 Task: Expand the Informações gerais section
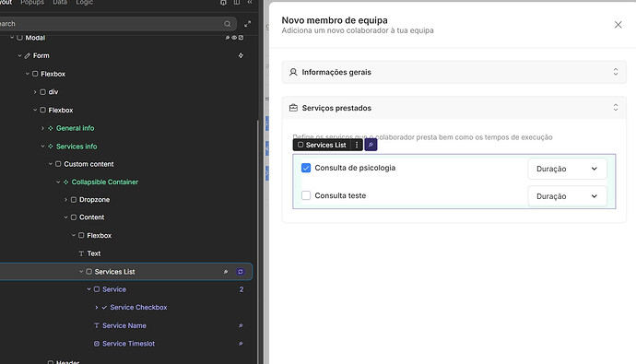pyautogui.click(x=453, y=72)
